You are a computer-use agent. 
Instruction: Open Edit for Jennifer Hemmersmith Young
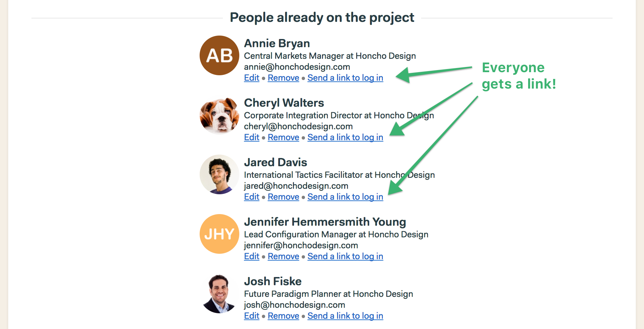click(252, 256)
